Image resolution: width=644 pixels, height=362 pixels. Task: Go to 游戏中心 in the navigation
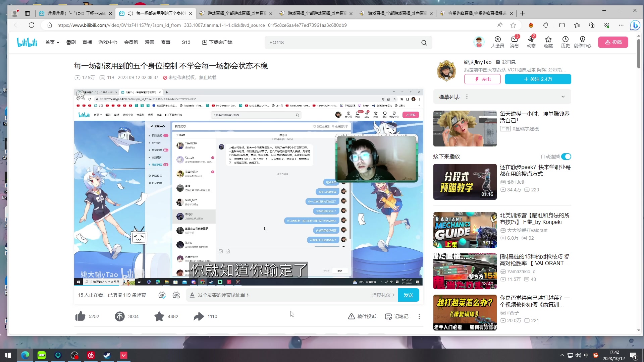tap(108, 42)
